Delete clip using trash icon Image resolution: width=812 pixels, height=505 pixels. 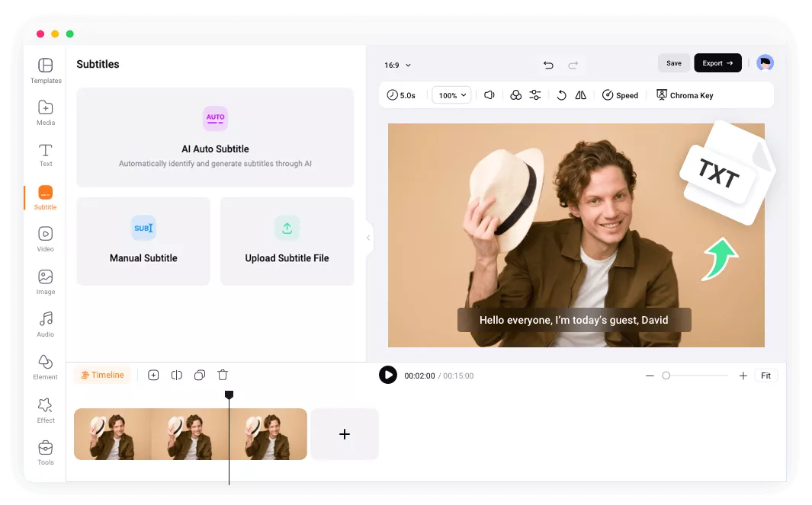tap(223, 375)
